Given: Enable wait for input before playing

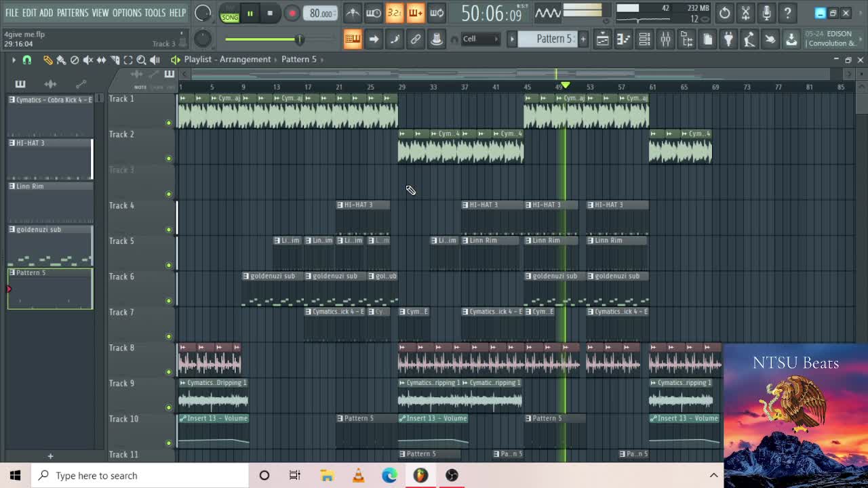Looking at the screenshot, I should pos(374,13).
